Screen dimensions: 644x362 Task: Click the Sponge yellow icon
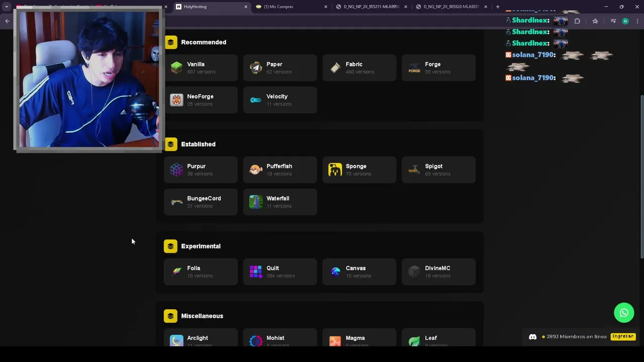pos(335,170)
